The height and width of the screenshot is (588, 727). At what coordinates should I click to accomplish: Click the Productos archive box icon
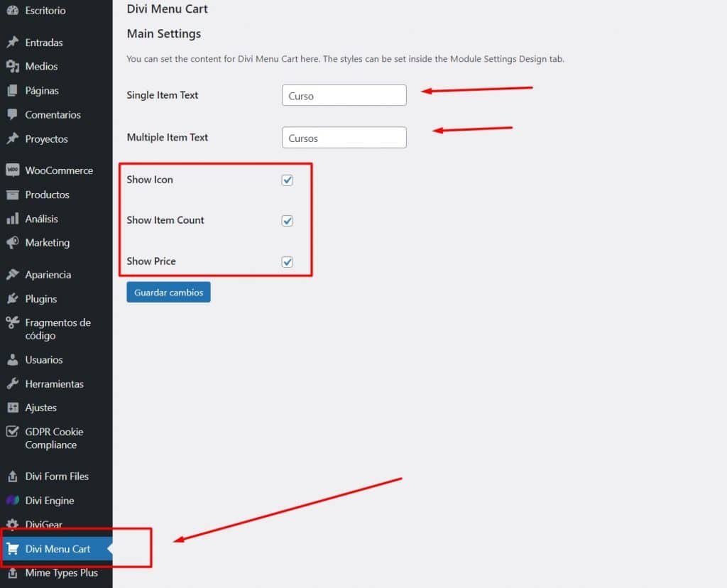(x=13, y=195)
